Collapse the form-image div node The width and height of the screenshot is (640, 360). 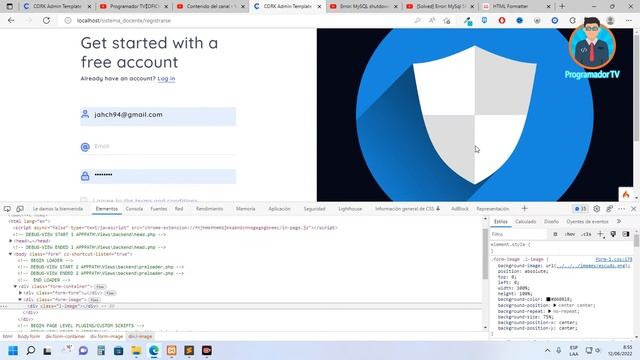coord(20,300)
